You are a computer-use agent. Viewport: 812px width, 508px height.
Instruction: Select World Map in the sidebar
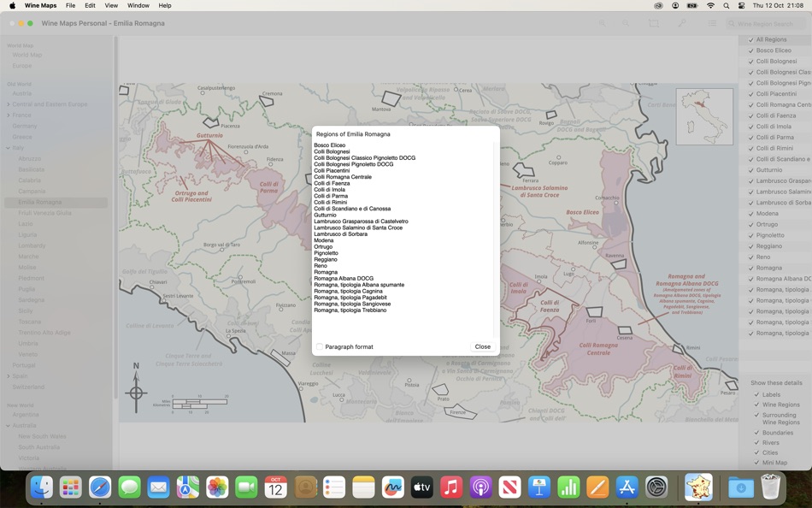(x=27, y=55)
